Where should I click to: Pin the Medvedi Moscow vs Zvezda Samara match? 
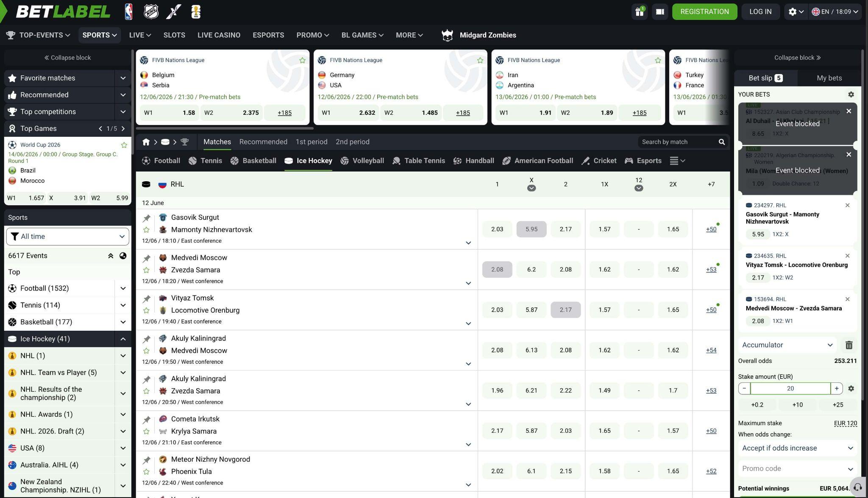[x=146, y=258]
